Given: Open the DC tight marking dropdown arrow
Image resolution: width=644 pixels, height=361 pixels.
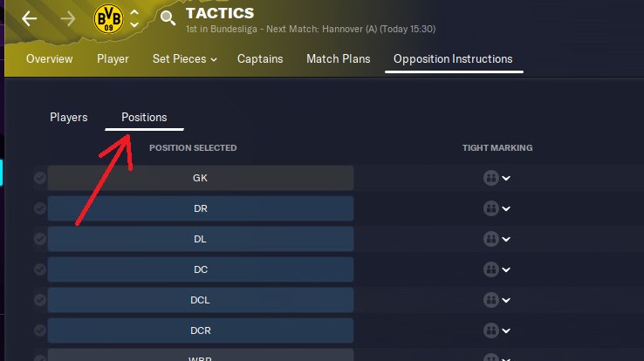Looking at the screenshot, I should (x=506, y=270).
